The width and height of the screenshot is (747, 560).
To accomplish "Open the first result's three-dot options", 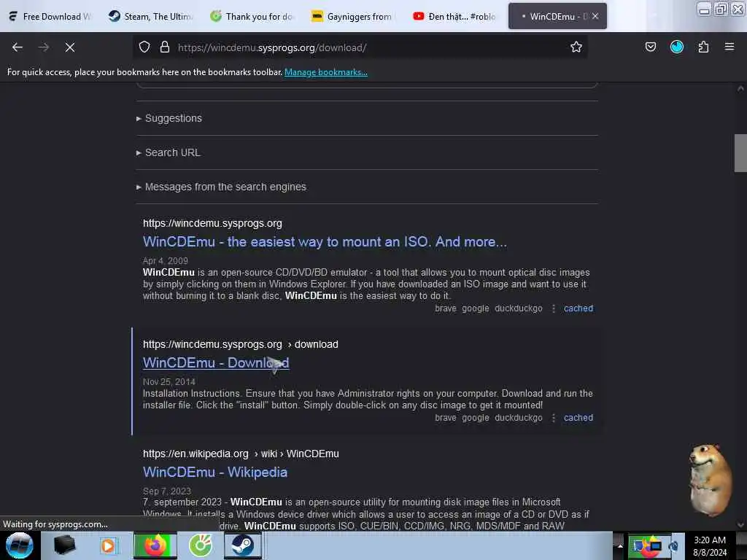I will click(553, 308).
